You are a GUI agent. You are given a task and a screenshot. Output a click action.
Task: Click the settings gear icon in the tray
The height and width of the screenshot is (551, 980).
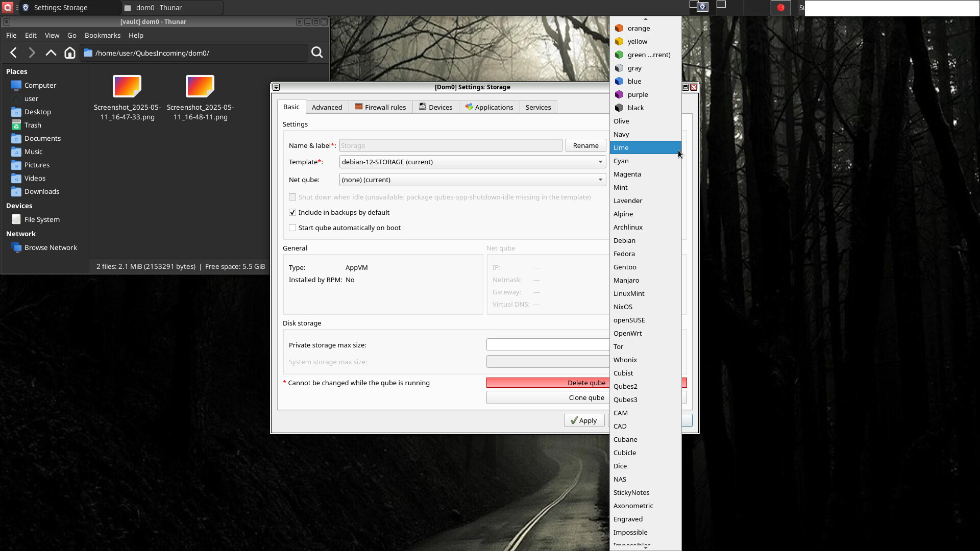pos(703,7)
